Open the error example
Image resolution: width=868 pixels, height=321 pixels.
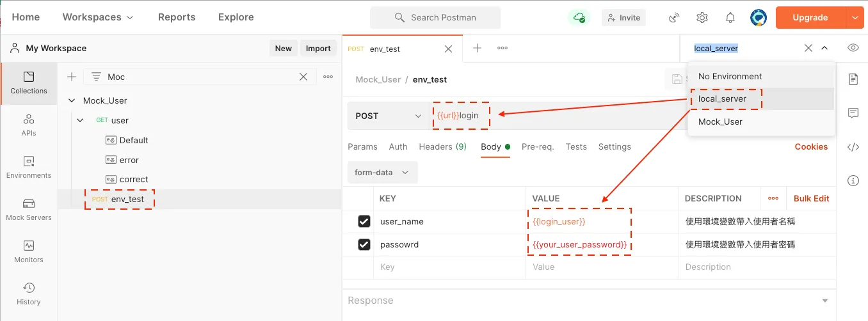tap(129, 160)
